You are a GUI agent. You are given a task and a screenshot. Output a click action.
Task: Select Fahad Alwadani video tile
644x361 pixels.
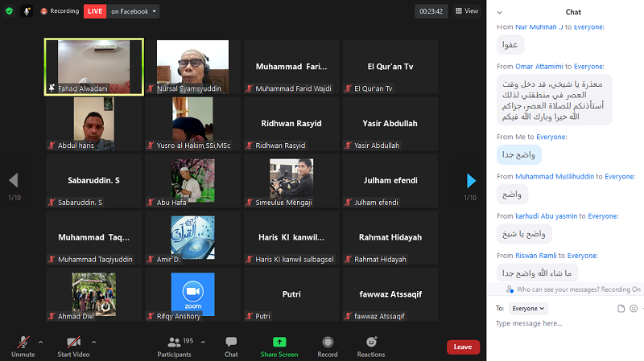coord(94,67)
